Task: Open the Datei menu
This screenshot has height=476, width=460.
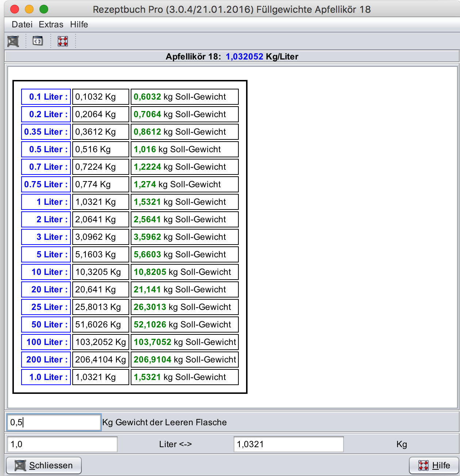Action: click(22, 24)
